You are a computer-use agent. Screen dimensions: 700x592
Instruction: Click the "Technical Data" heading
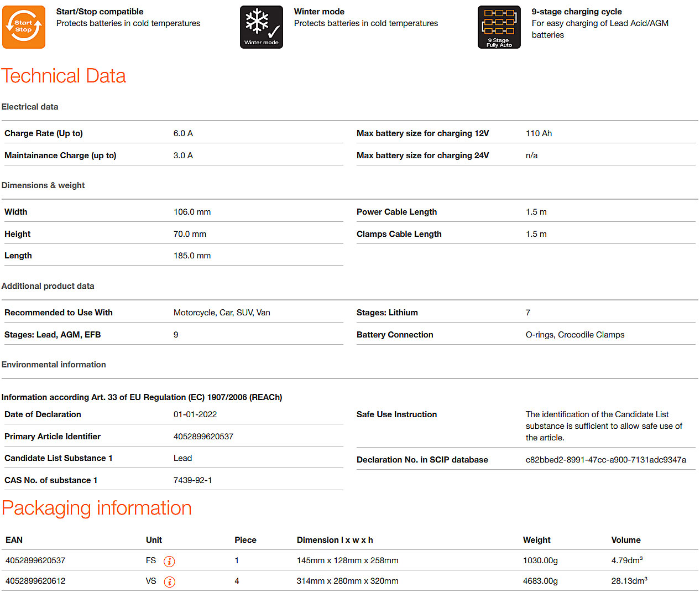pos(64,76)
